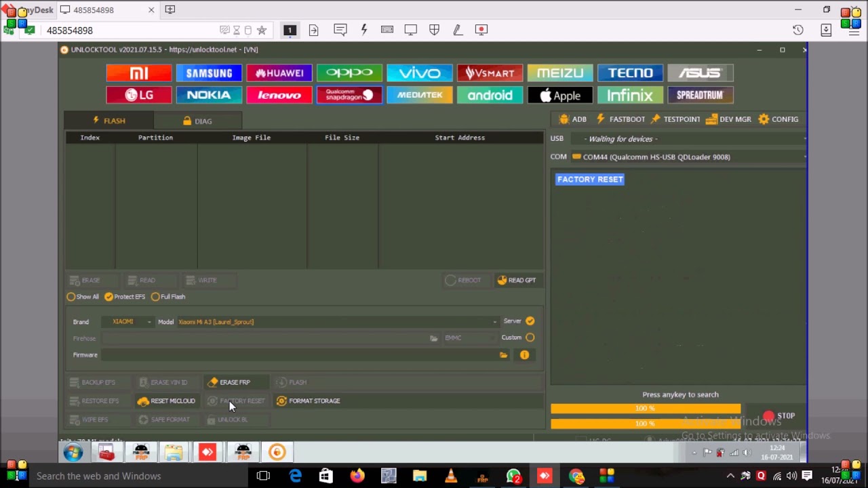
Task: Click the RESET MICLOUD button
Action: 166,401
